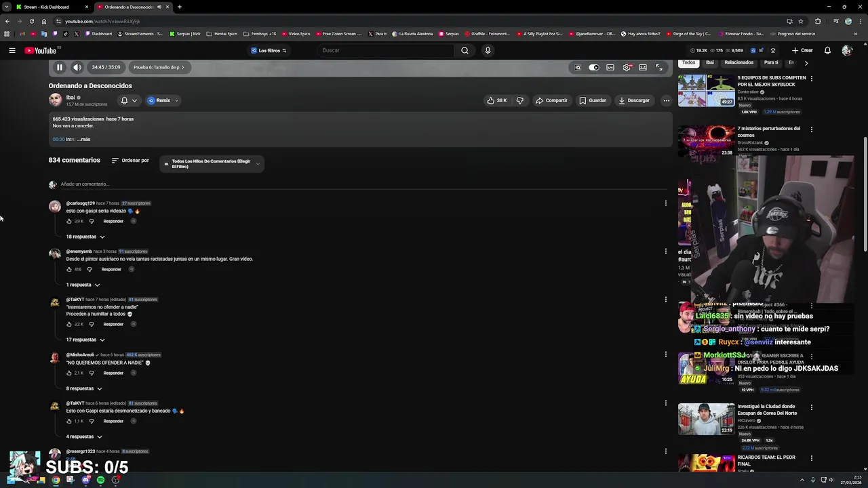
Task: Expand the 17 respuestas replies
Action: click(x=85, y=340)
